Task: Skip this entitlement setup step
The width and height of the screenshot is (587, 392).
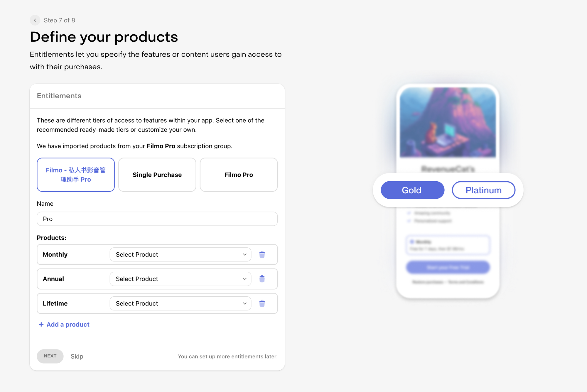Action: (x=77, y=356)
